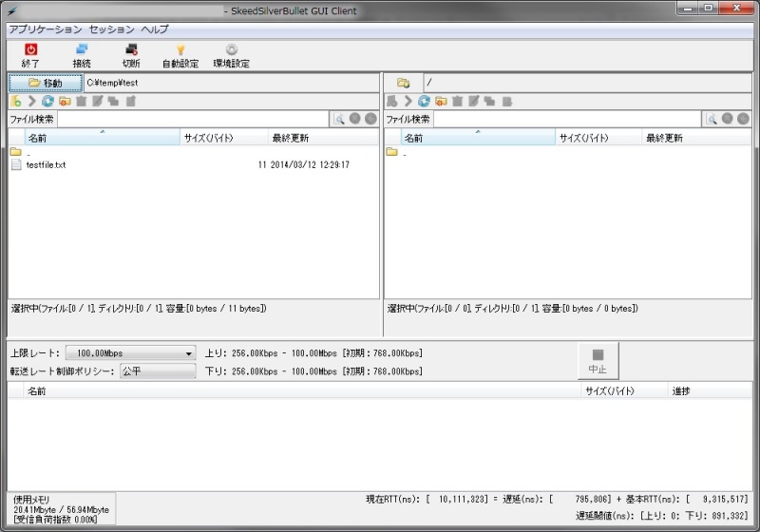Screen dimensions: 760x532
Task: Sort local list by サイズ(バイト) column
Action: 224,138
